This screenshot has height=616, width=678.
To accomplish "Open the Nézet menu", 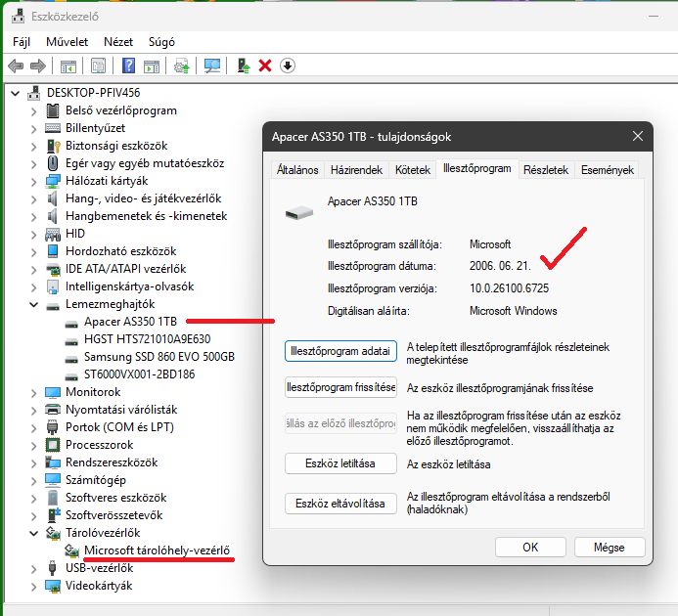I will click(x=118, y=42).
